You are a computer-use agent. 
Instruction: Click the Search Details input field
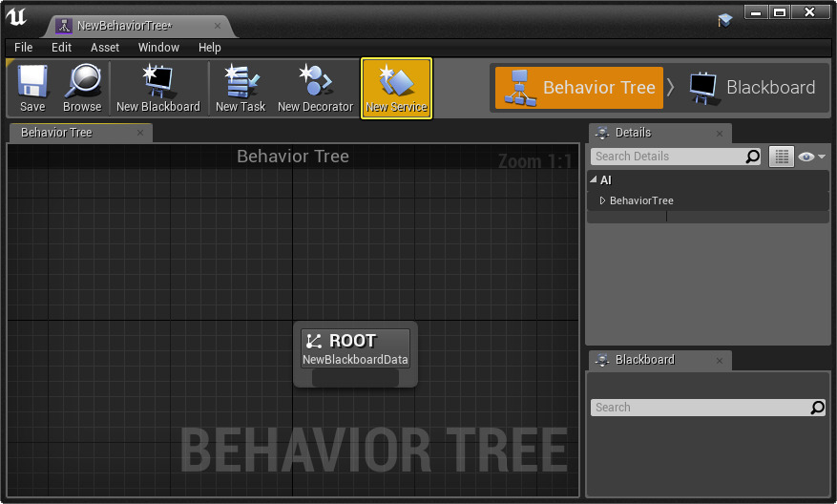[x=666, y=157]
